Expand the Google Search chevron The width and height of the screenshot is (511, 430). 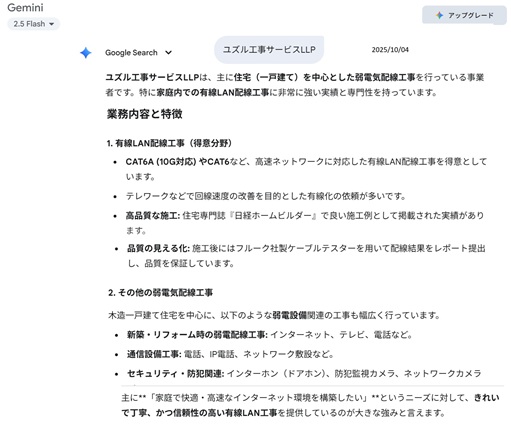click(x=168, y=53)
